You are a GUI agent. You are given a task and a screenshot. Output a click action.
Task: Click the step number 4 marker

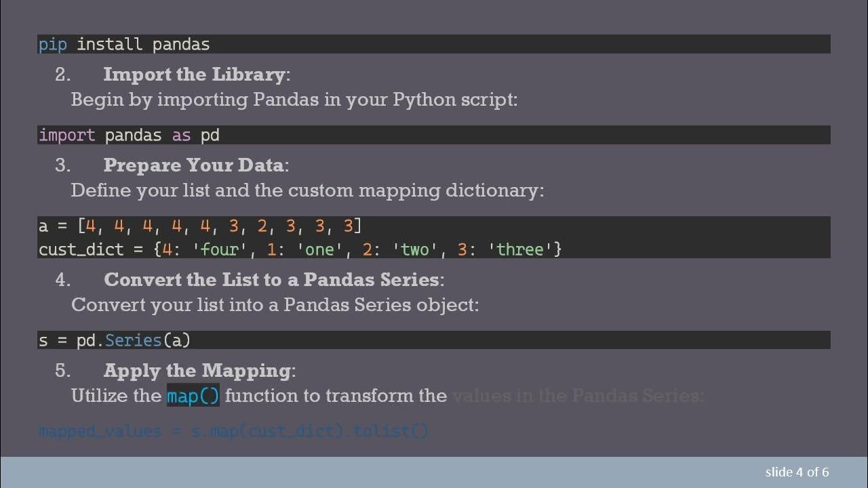(x=62, y=280)
